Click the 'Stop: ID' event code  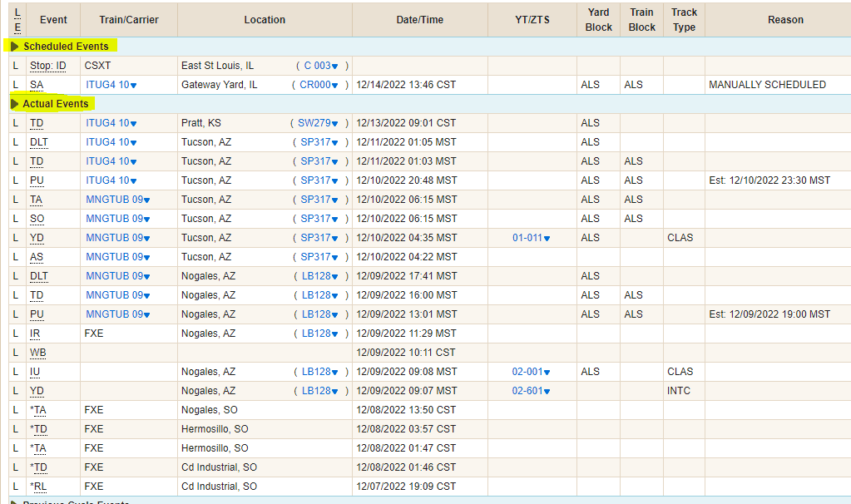[47, 66]
